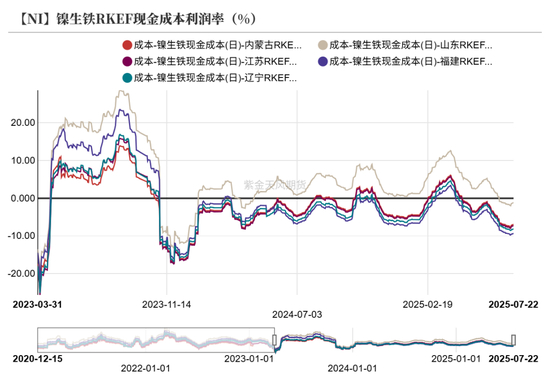Viewport: 550px width, 377px height.
Task: Click the 江苏RKEF legend label text
Action: coord(215,62)
